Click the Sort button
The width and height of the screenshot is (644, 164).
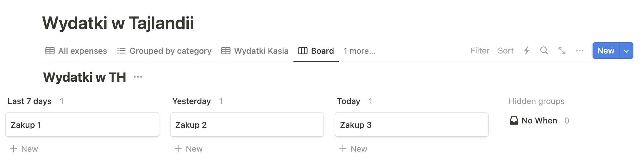click(505, 51)
